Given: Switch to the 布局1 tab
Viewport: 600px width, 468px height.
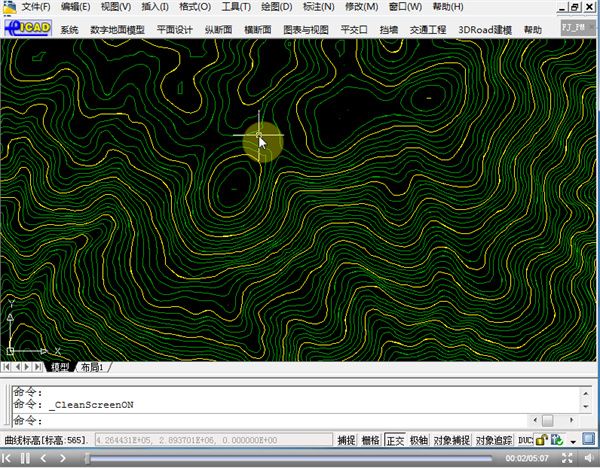Looking at the screenshot, I should [x=92, y=368].
